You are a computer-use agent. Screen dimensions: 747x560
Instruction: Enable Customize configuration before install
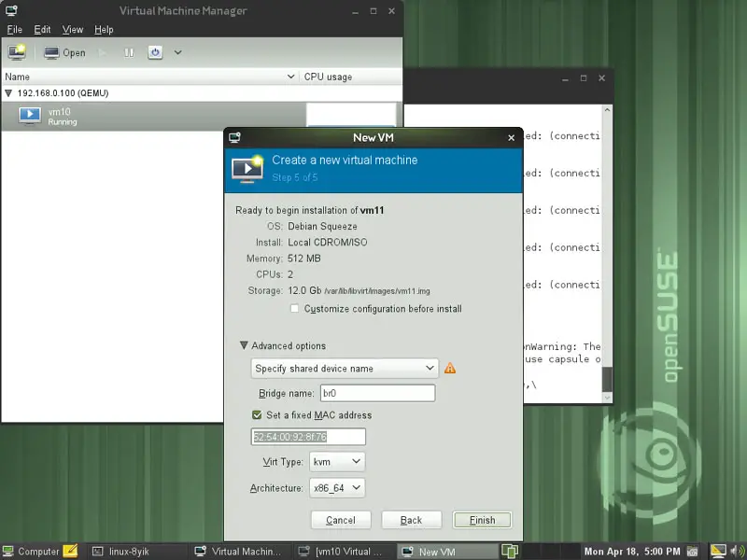[x=295, y=309]
